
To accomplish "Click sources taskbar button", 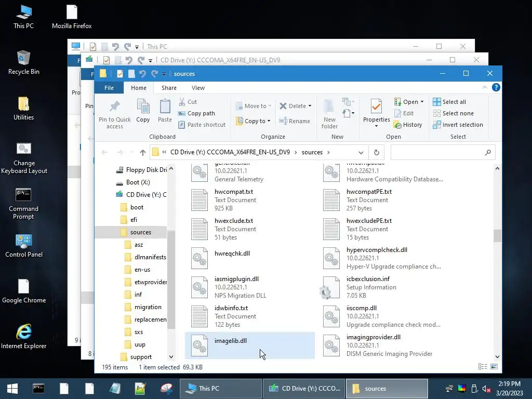I will coord(387,389).
